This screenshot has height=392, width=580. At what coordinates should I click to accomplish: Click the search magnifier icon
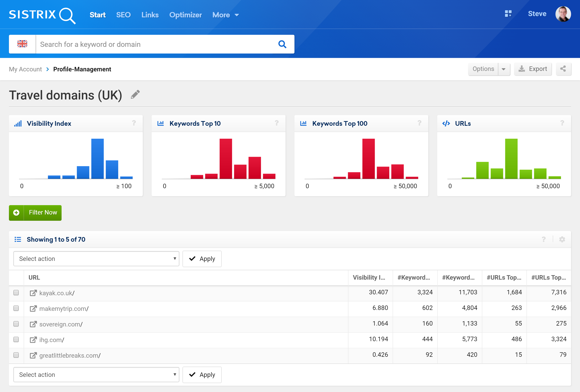tap(282, 44)
